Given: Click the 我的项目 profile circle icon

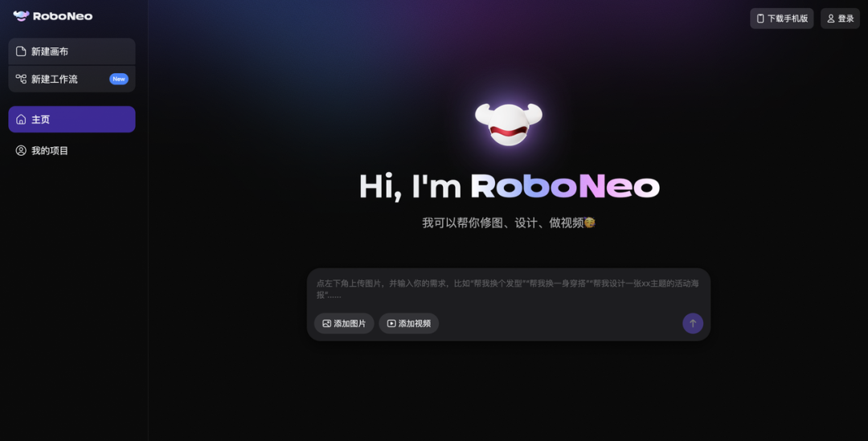Looking at the screenshot, I should click(21, 150).
